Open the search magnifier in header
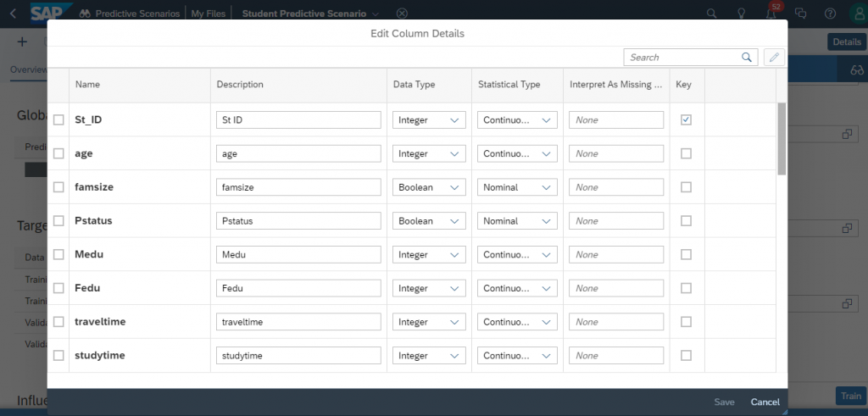The width and height of the screenshot is (868, 416). coord(712,14)
